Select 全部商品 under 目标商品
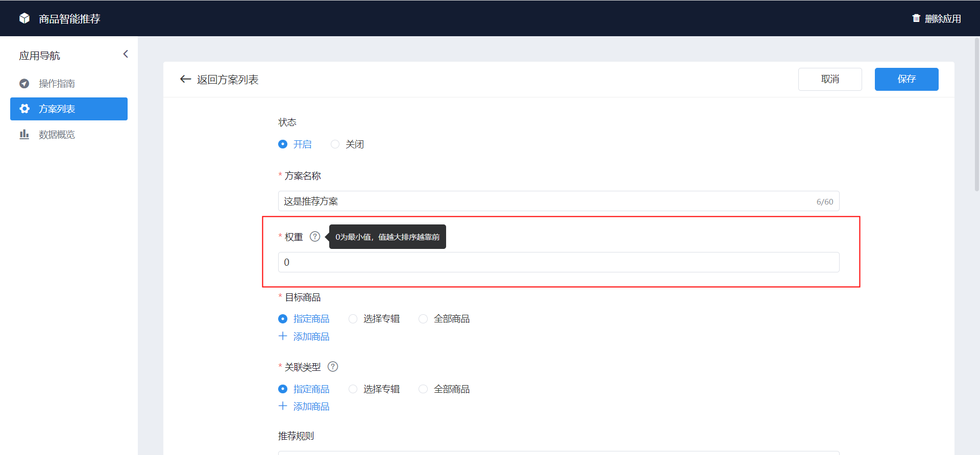Screen dimensions: 980x455 (423, 319)
